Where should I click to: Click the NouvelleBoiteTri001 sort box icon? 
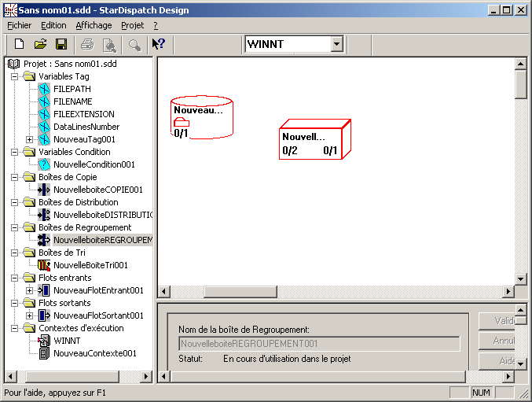click(x=44, y=265)
